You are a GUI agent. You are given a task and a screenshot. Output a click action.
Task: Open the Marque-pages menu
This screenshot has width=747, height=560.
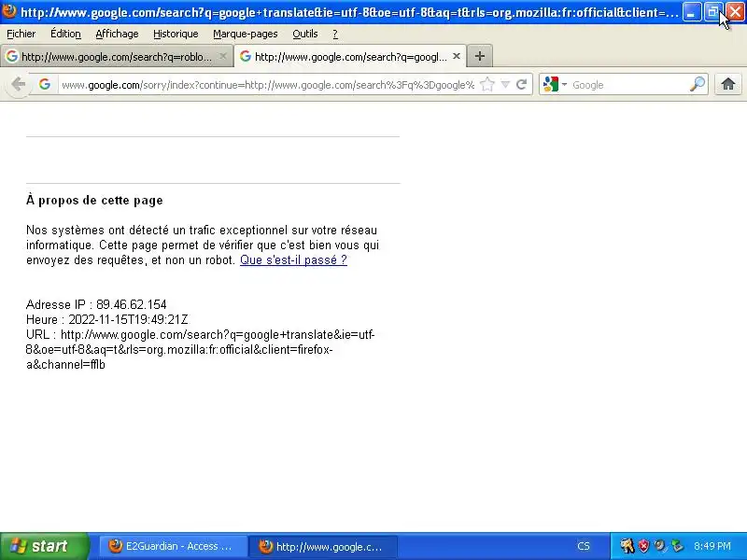pyautogui.click(x=246, y=34)
